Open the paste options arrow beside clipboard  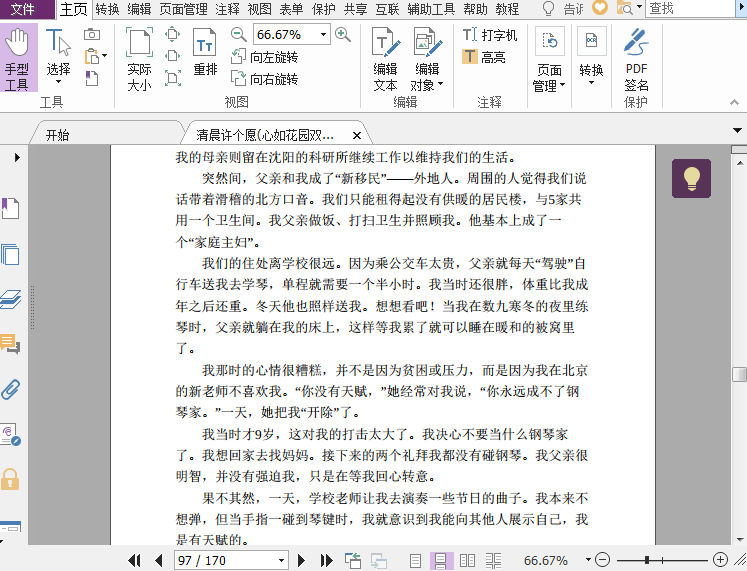pos(104,56)
